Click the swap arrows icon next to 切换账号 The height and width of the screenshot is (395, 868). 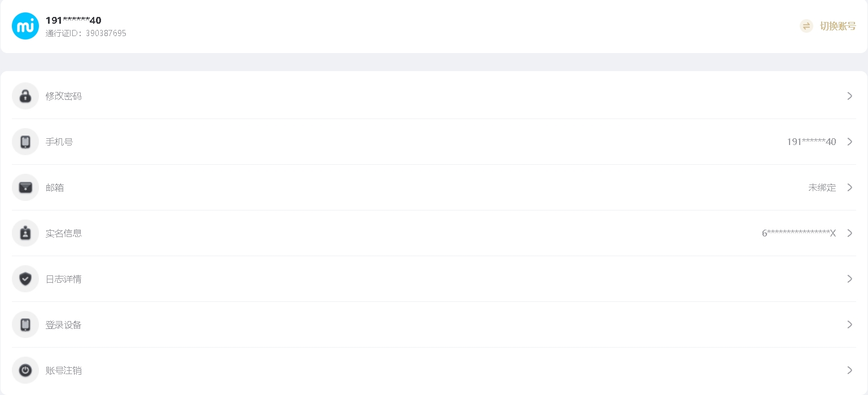pyautogui.click(x=806, y=26)
